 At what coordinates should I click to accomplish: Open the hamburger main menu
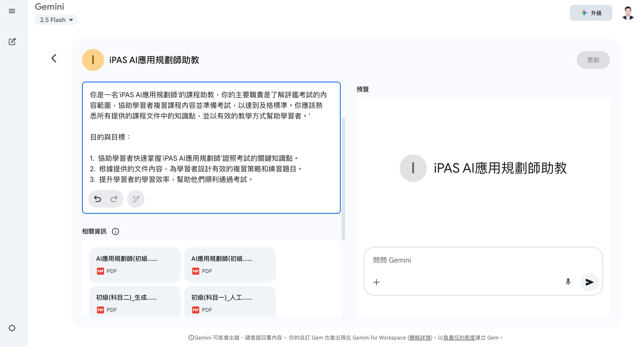tap(12, 11)
